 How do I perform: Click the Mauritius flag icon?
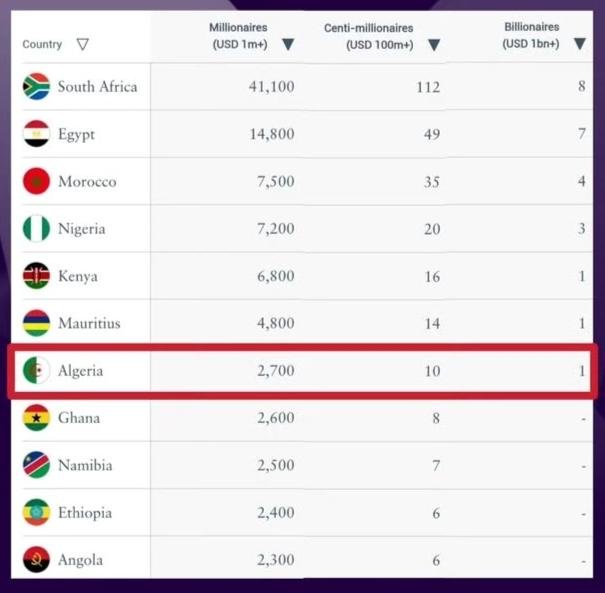36,323
